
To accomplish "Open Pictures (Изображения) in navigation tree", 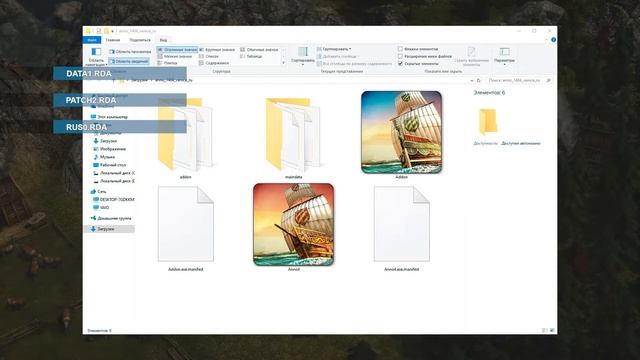I will [x=109, y=149].
